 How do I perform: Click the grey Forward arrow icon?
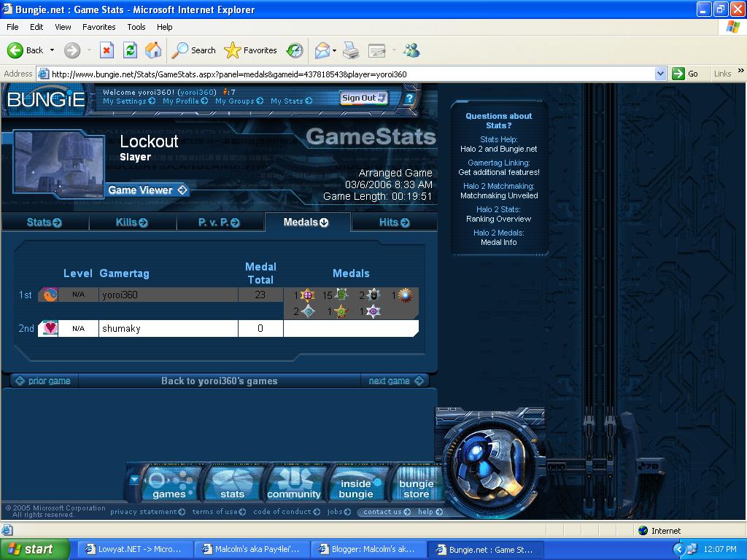pos(72,50)
